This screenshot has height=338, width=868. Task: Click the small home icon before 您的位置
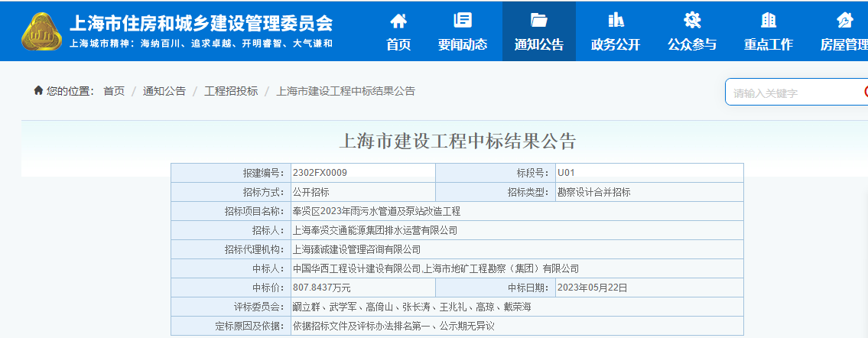(x=38, y=91)
